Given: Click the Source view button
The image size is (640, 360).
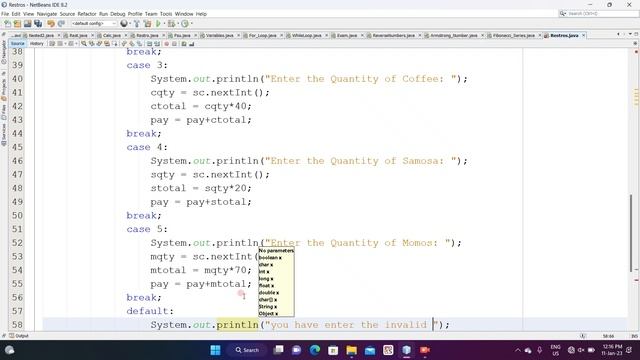Looking at the screenshot, I should point(18,44).
